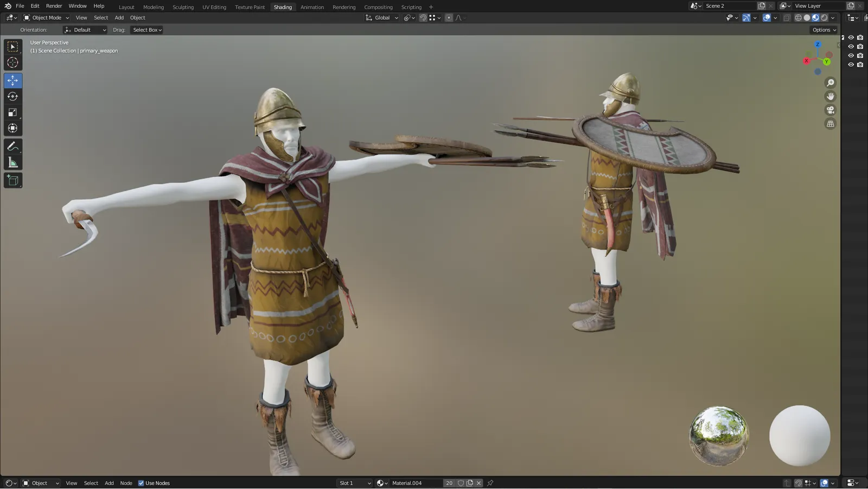The image size is (868, 489).
Task: Activate the Rotate tool
Action: pyautogui.click(x=12, y=97)
